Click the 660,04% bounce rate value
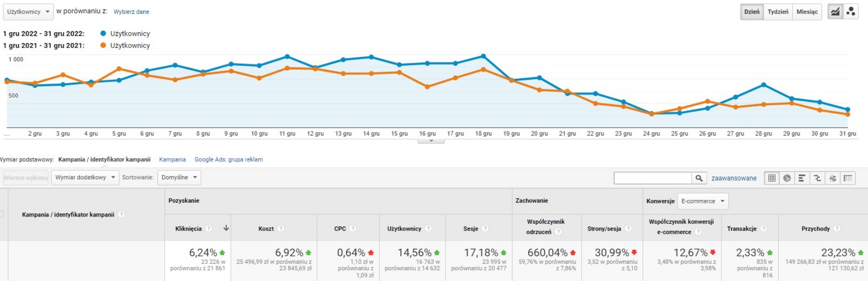The image size is (868, 281). coord(547,252)
